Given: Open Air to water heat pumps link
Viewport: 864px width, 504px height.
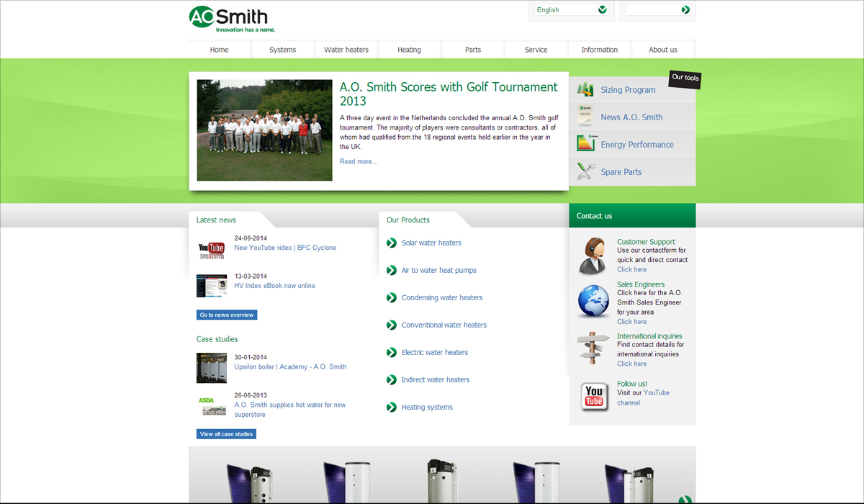Looking at the screenshot, I should pos(439,271).
